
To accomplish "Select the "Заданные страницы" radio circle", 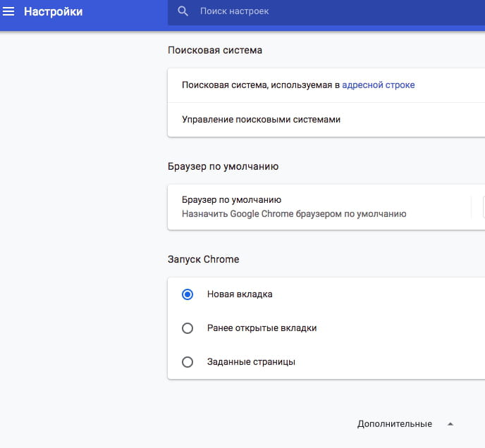I will click(188, 362).
